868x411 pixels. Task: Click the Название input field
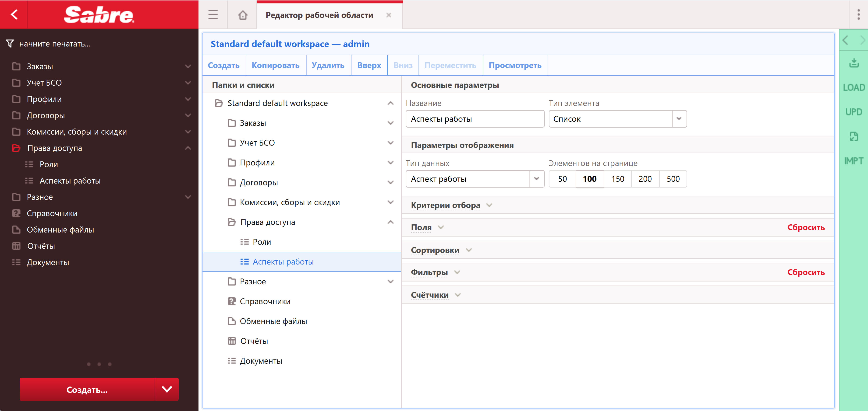click(x=475, y=119)
